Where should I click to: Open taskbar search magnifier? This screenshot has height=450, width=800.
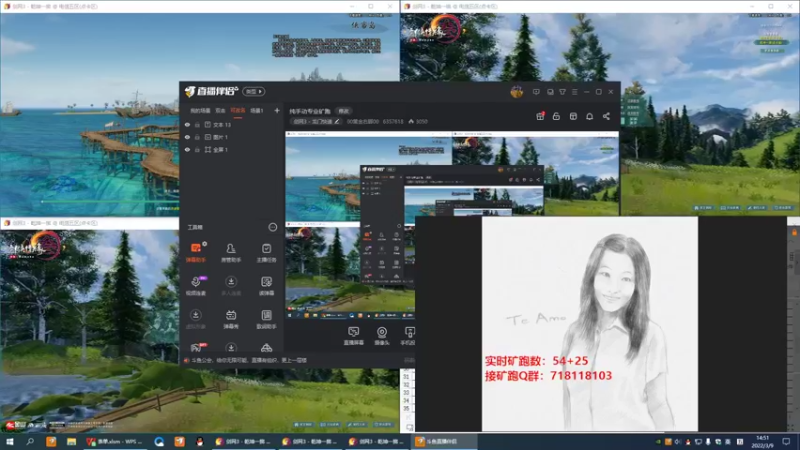(30, 442)
